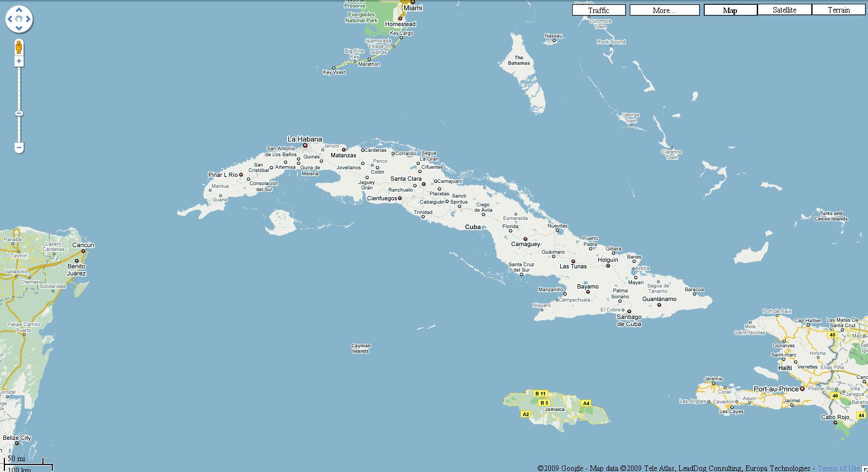Screen dimensions: 868x472
Task: Click the Santiago de Cuba marker
Action: click(x=629, y=311)
